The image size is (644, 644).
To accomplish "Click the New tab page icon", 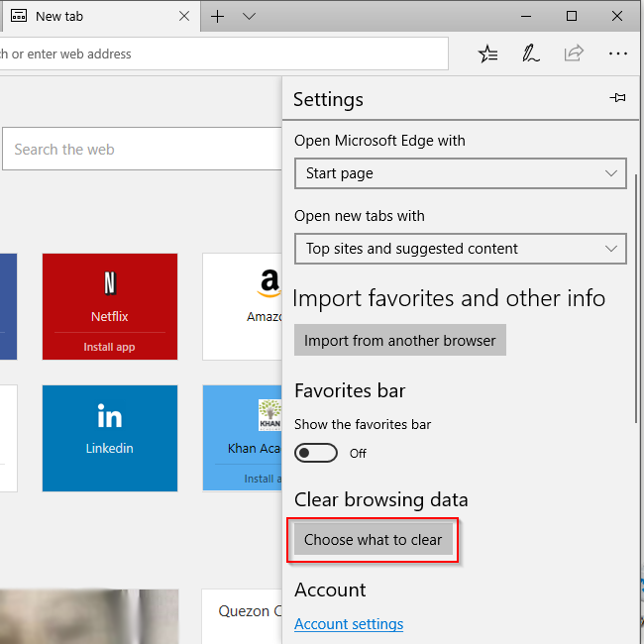I will point(19,16).
